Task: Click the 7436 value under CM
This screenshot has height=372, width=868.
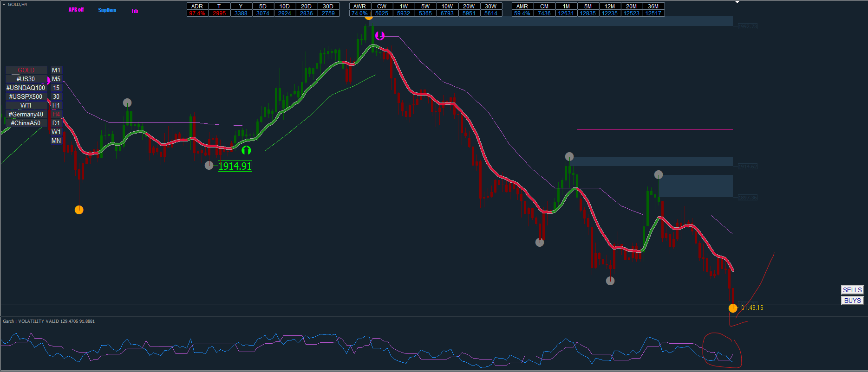Action: coord(544,13)
